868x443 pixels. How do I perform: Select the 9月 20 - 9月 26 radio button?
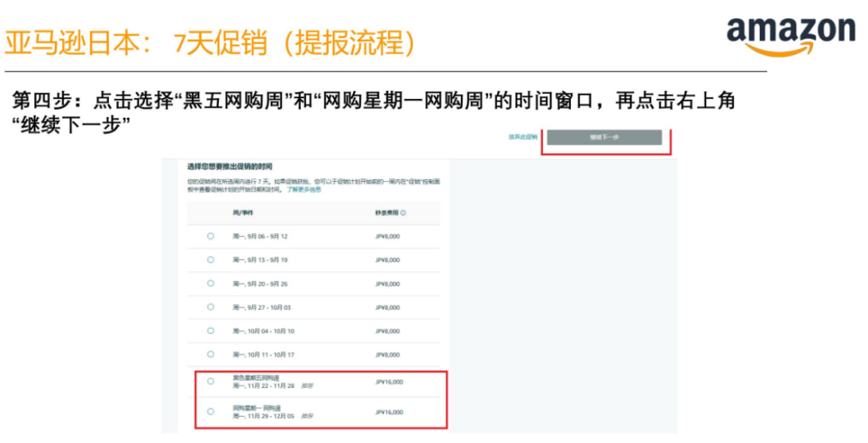210,284
